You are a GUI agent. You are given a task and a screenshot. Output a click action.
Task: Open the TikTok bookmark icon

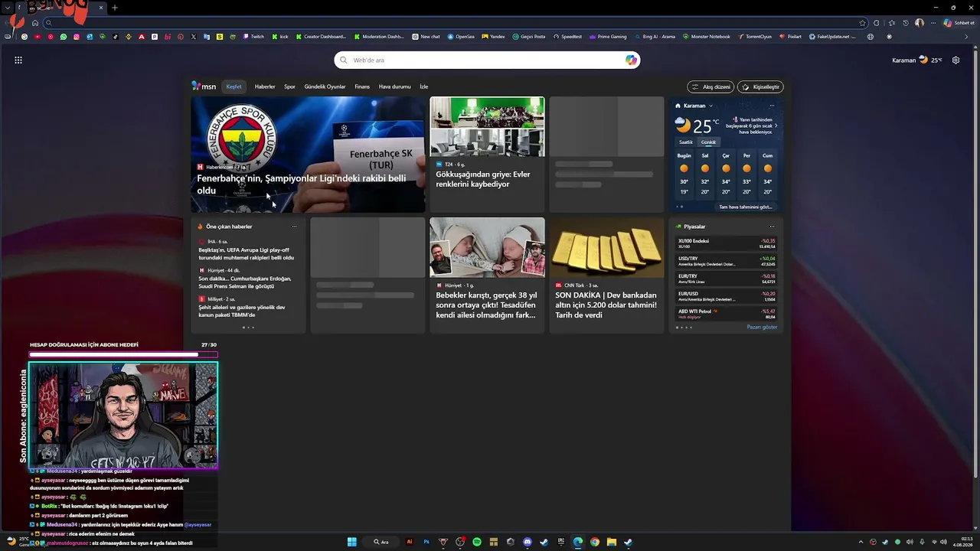[x=116, y=37]
